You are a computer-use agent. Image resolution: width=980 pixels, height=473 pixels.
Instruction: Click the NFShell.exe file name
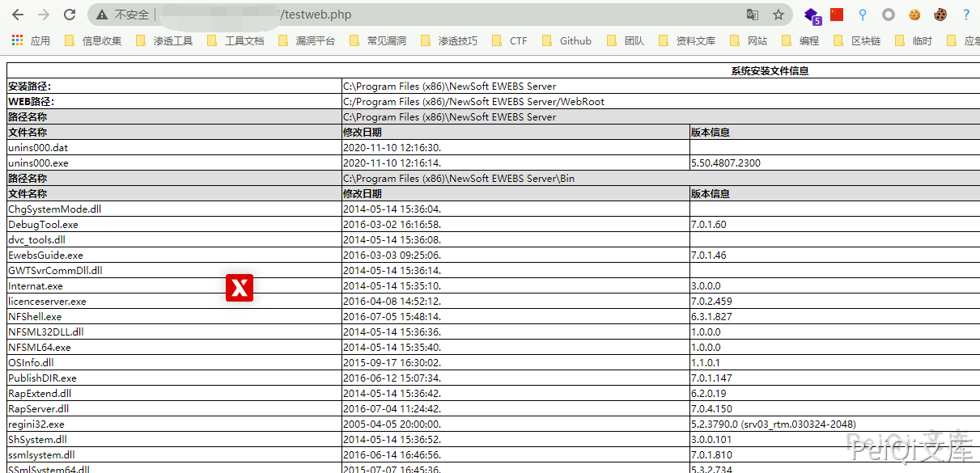click(x=35, y=317)
